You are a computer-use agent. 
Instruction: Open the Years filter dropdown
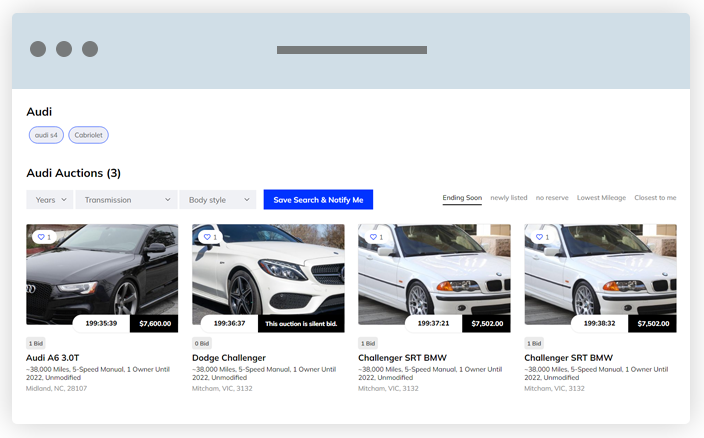pos(49,200)
